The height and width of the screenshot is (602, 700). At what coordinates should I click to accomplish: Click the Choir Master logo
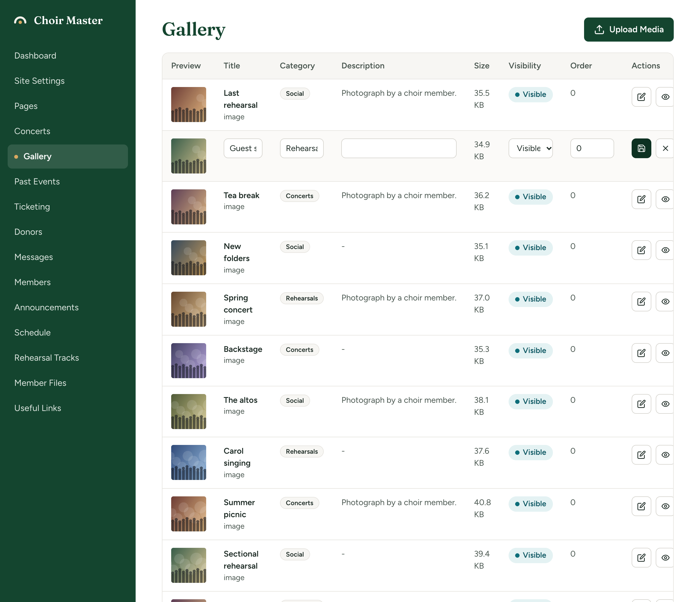(59, 20)
